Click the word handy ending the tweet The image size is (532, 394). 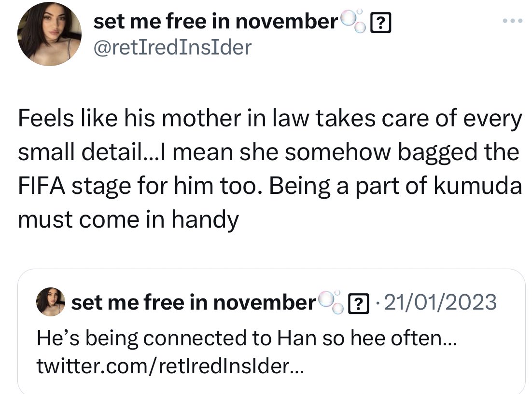(x=205, y=220)
